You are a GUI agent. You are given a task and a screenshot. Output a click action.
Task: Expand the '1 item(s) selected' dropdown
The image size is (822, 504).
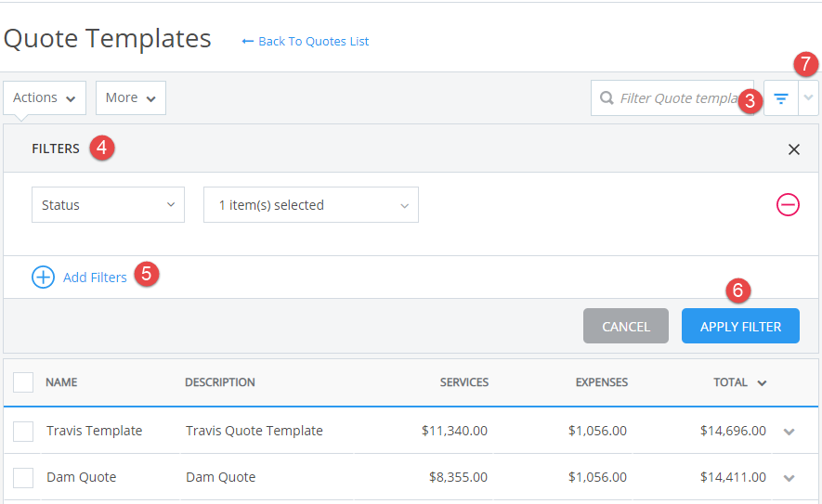tap(311, 205)
